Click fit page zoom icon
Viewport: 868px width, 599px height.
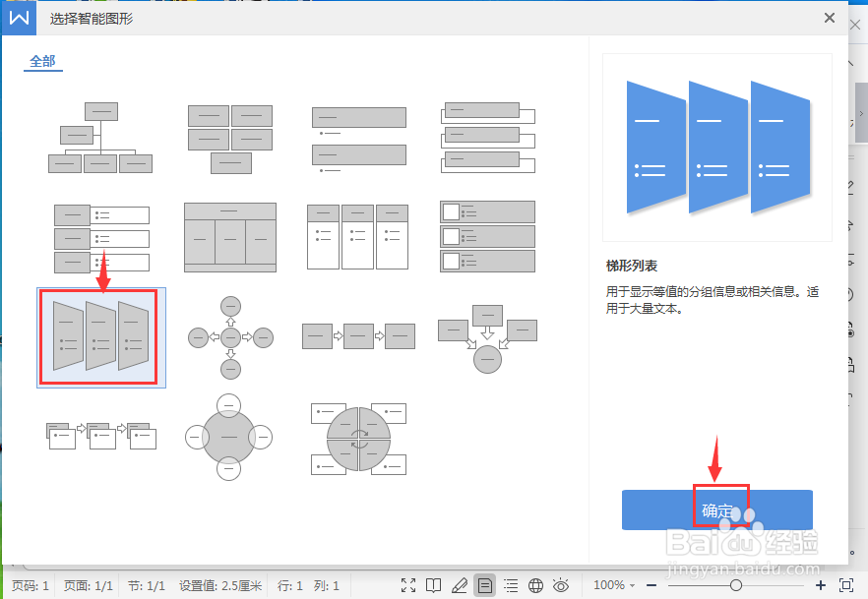pyautogui.click(x=846, y=585)
